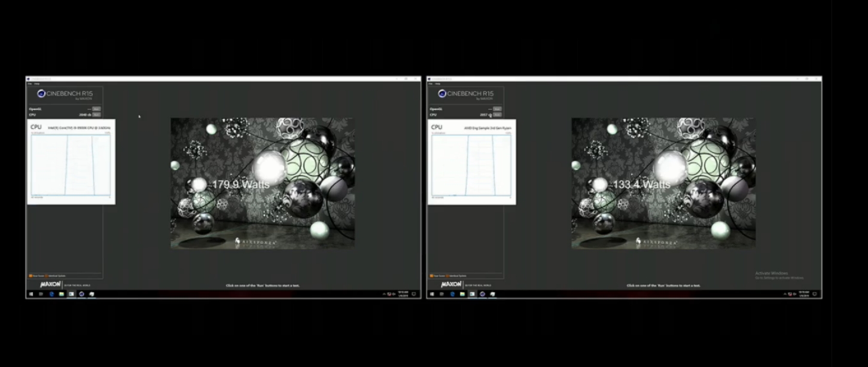Screen dimensions: 868x367
Task: Click the Maxon logo in right window
Action: click(x=451, y=285)
